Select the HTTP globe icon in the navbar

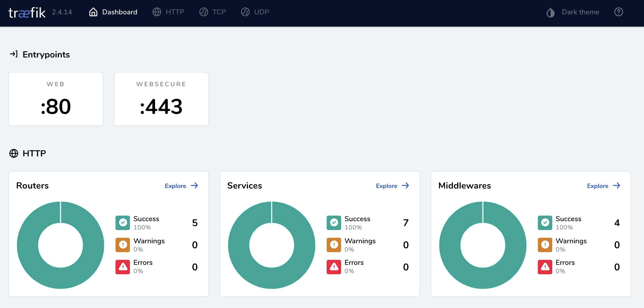(x=157, y=12)
